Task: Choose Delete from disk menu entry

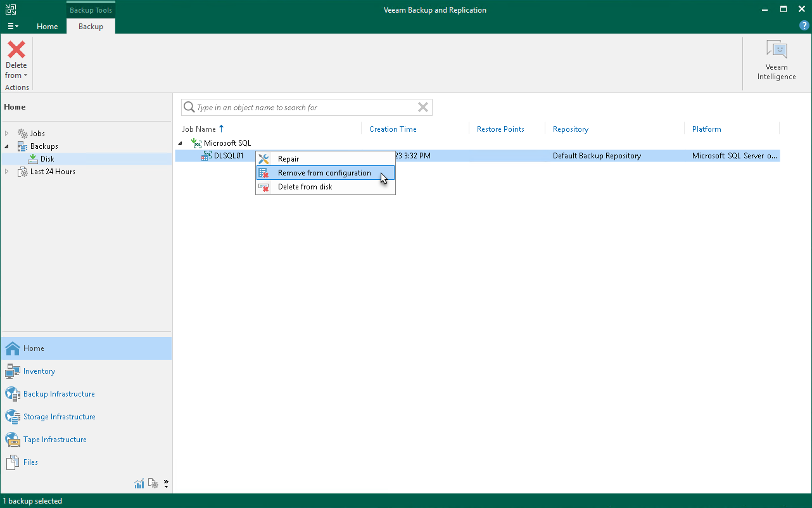Action: pos(326,187)
